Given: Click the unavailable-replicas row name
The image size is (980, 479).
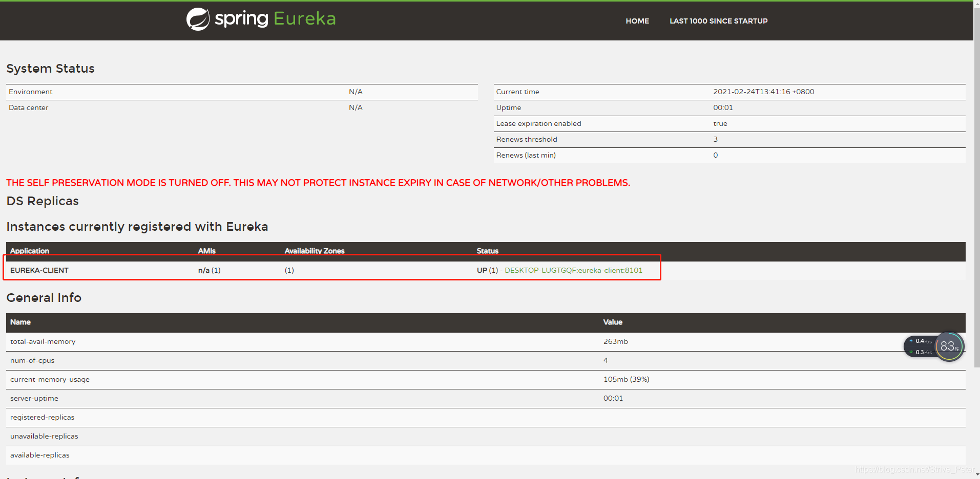Looking at the screenshot, I should (45, 436).
